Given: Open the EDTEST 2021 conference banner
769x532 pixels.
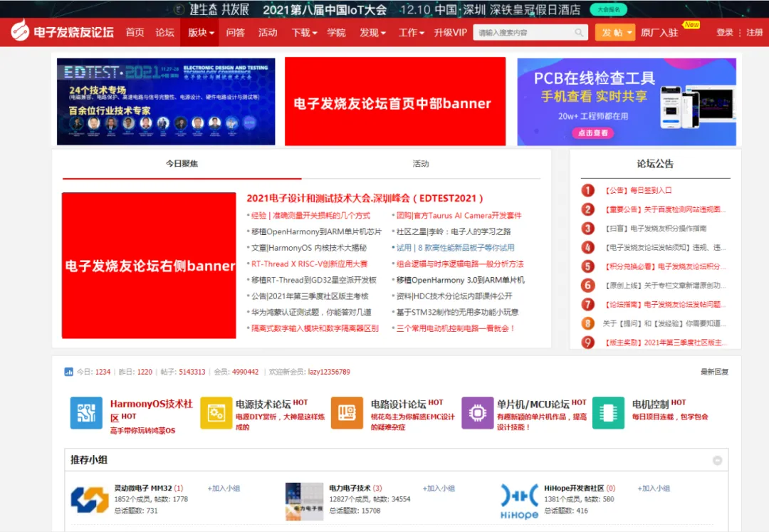Looking at the screenshot, I should point(166,102).
